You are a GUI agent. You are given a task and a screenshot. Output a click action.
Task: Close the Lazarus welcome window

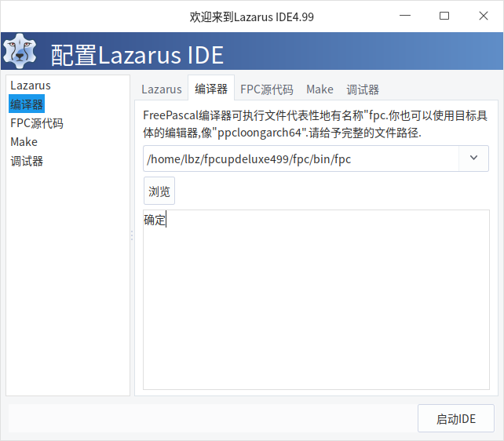click(x=484, y=16)
